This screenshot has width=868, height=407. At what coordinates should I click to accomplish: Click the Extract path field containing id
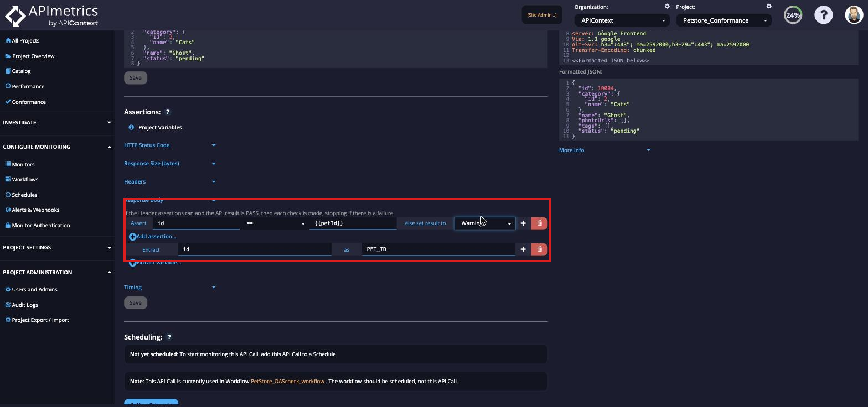(x=255, y=249)
